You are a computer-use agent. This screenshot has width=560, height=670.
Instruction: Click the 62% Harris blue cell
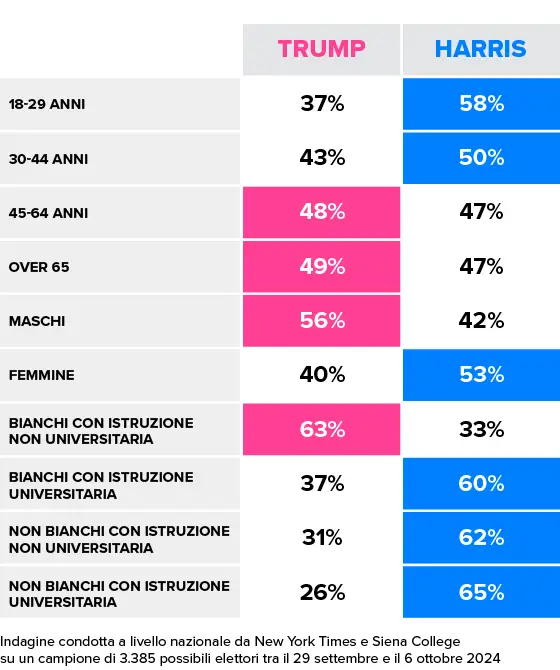point(481,538)
